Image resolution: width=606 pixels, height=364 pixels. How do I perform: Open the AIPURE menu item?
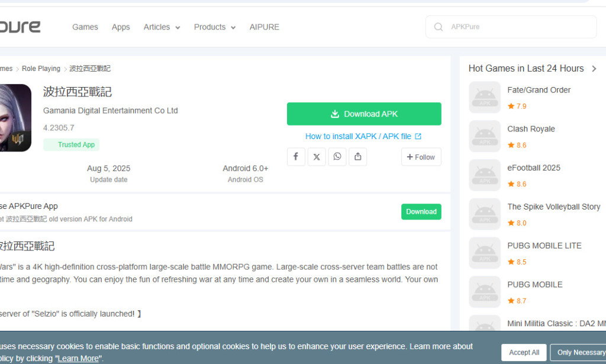tap(264, 27)
